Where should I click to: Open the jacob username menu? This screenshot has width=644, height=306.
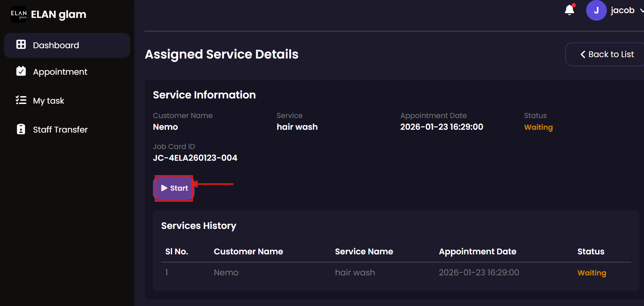(x=622, y=10)
